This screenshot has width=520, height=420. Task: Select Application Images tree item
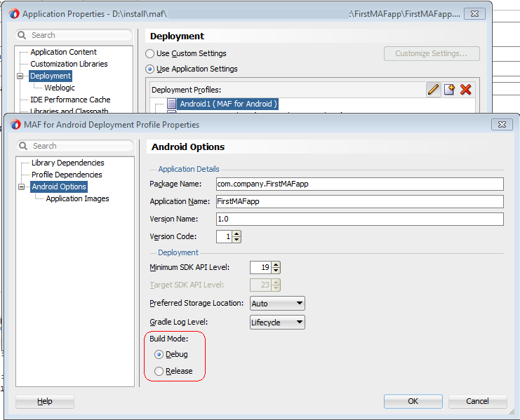pyautogui.click(x=78, y=198)
